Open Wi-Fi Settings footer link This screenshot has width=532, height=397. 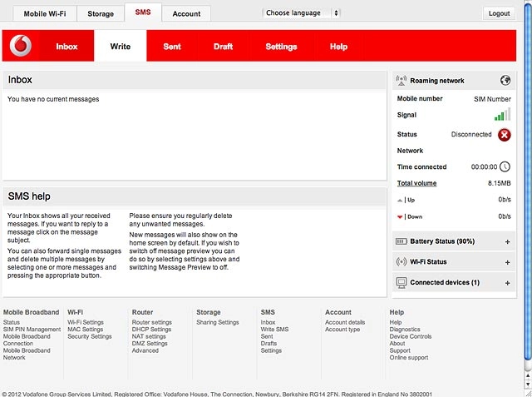pos(86,322)
